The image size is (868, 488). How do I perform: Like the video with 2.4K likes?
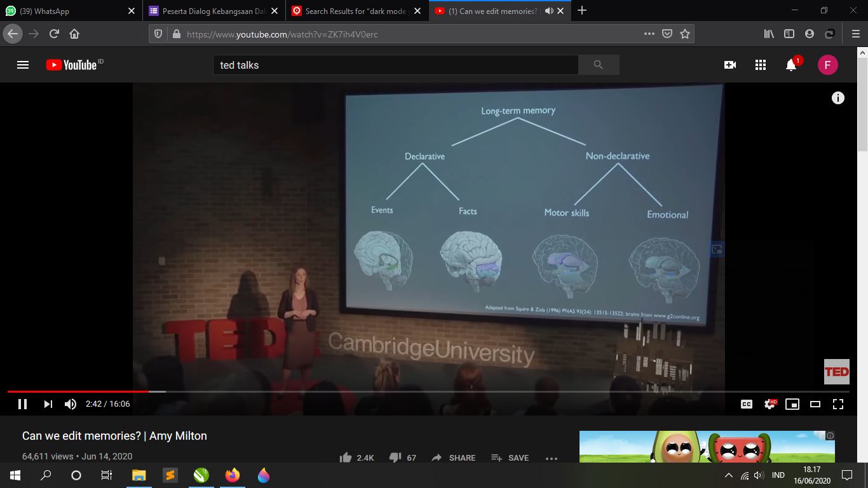(357, 457)
